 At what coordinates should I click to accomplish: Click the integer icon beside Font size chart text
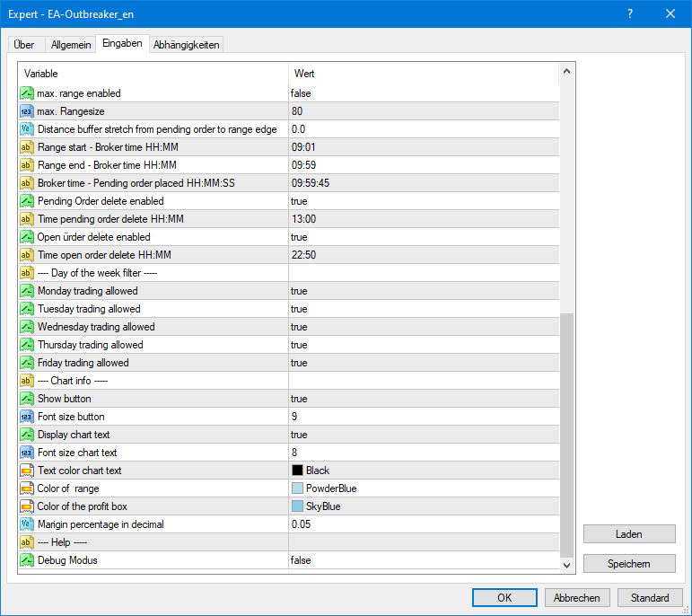click(27, 453)
